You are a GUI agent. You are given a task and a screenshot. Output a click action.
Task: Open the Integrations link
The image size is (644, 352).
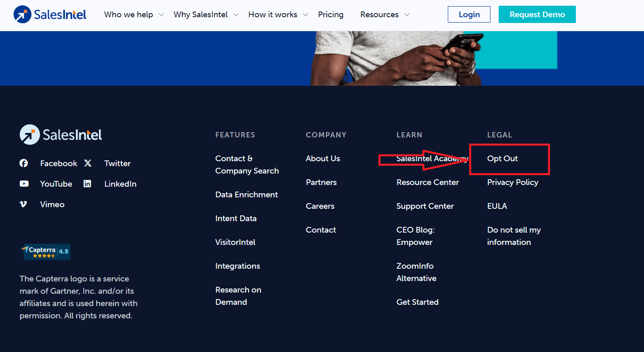click(x=238, y=266)
